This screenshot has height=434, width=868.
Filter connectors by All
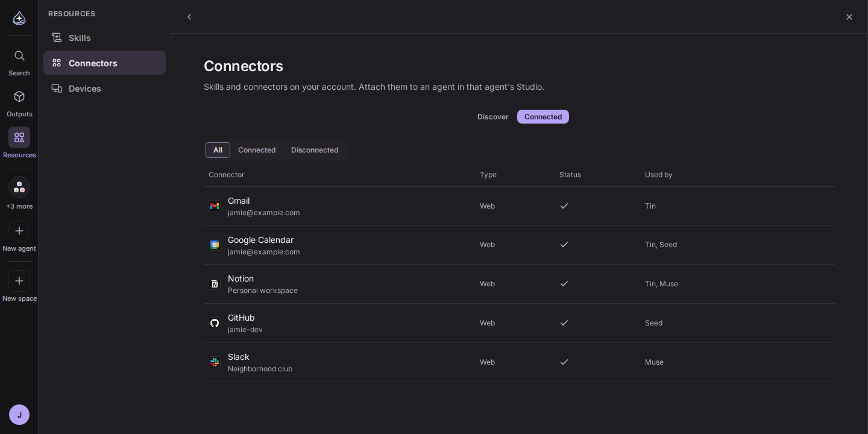[218, 150]
